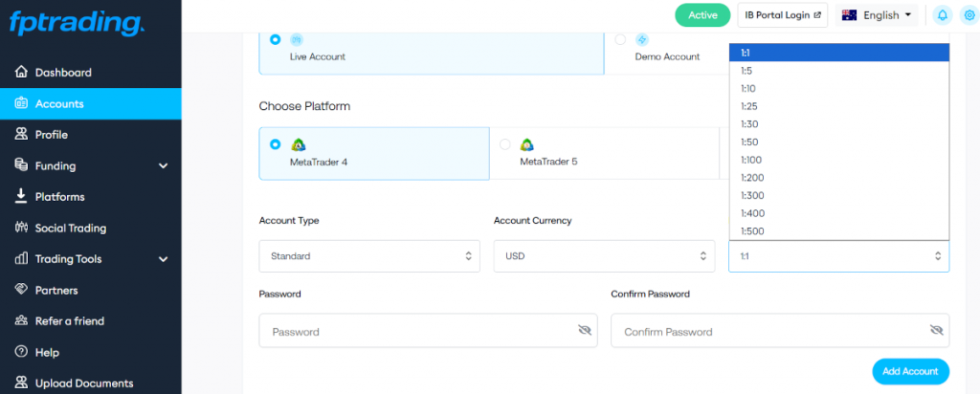Click the Account Currency label
The height and width of the screenshot is (394, 980).
point(532,220)
